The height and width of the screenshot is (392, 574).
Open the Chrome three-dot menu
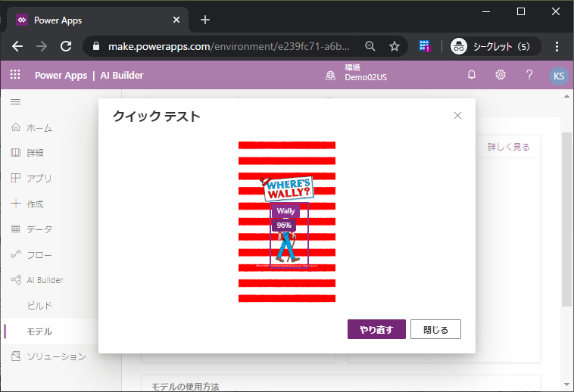(x=557, y=46)
